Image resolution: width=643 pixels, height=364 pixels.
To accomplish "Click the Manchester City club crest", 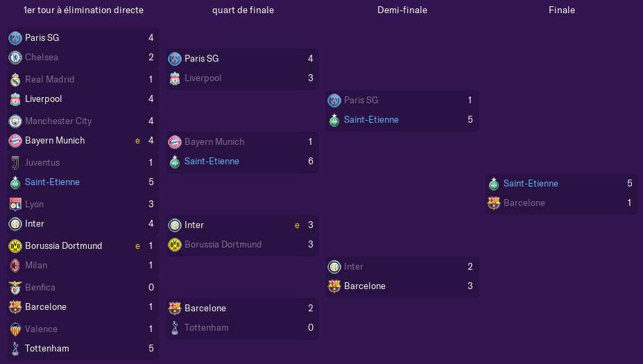I will click(x=15, y=121).
